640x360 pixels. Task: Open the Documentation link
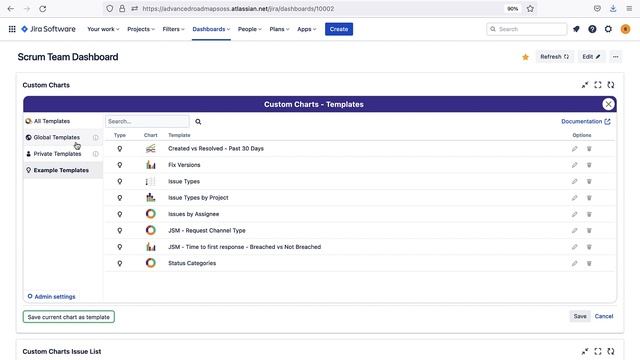click(x=586, y=122)
